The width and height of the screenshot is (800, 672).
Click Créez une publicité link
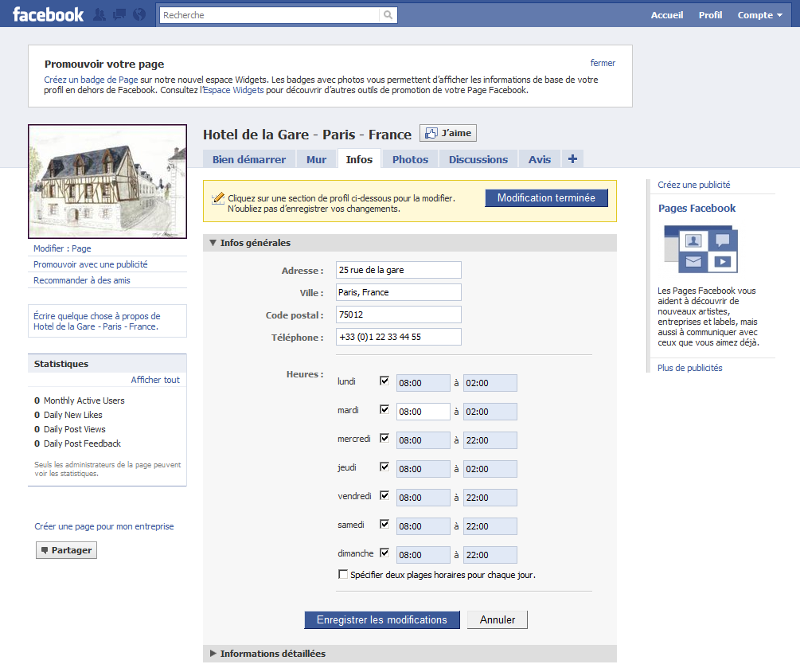(x=693, y=185)
